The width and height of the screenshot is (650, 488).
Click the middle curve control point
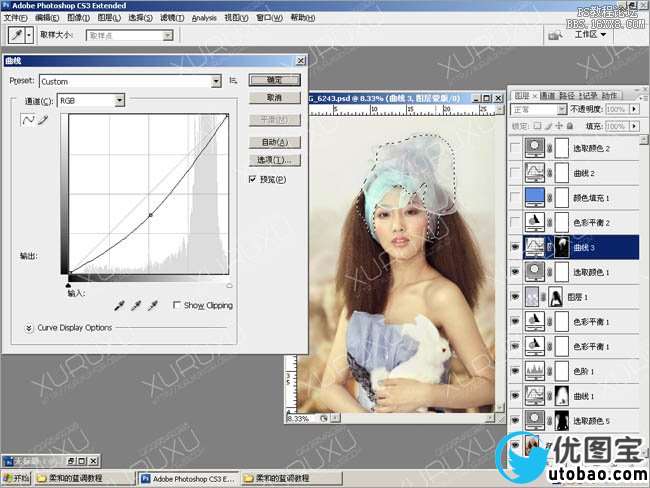[150, 215]
